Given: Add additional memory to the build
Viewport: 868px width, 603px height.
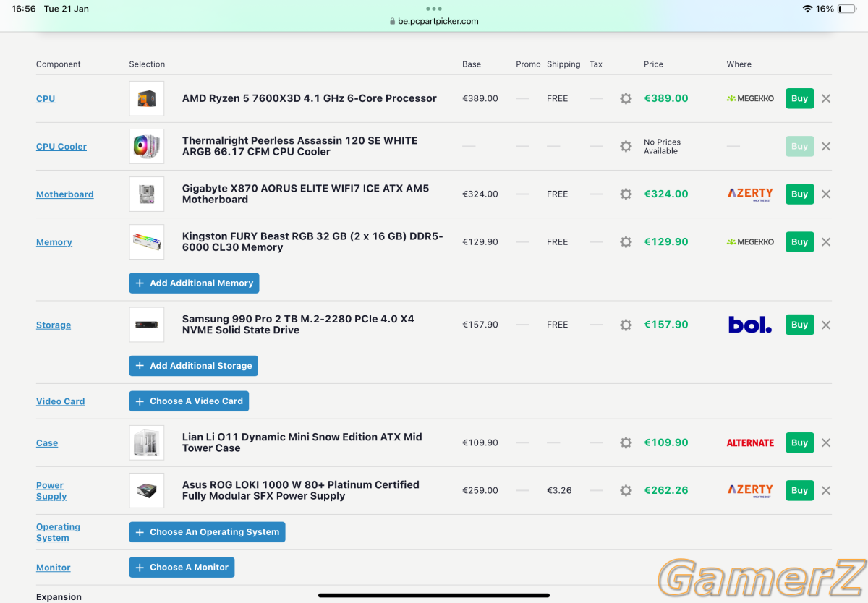Looking at the screenshot, I should point(194,283).
